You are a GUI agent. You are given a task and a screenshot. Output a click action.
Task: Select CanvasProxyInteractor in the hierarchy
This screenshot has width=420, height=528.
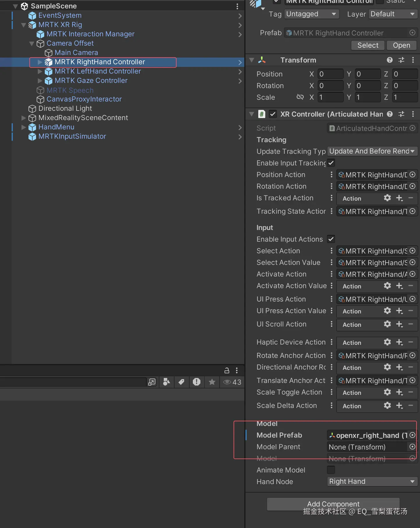click(84, 99)
